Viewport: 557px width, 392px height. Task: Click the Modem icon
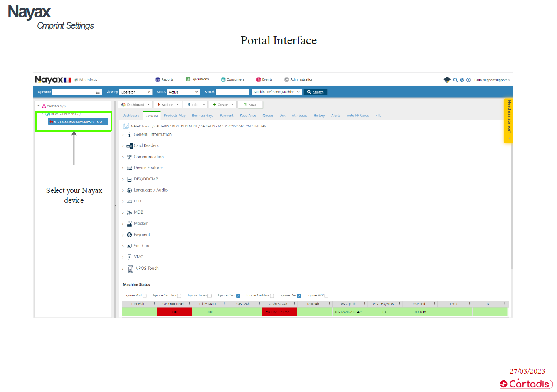tap(129, 224)
